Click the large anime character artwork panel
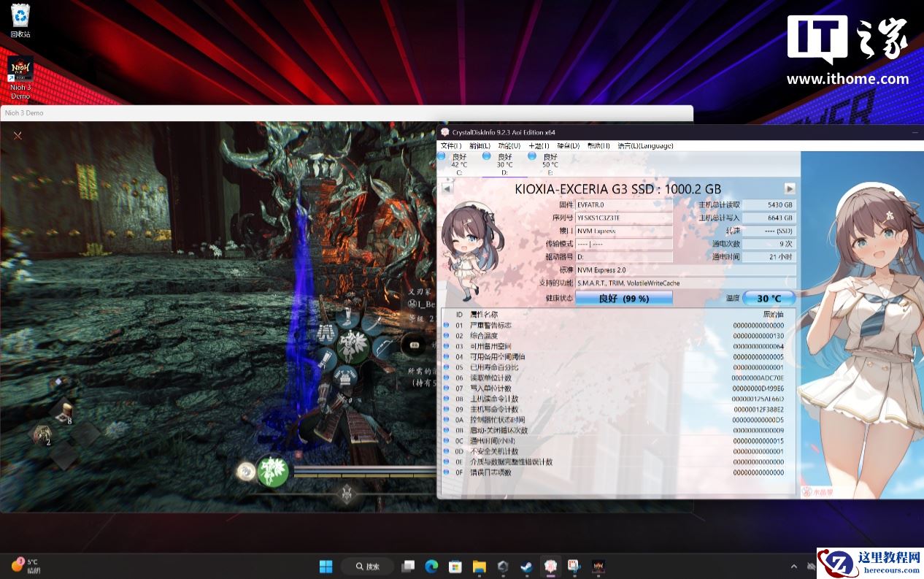Screen dimensions: 924x579 (x=862, y=325)
